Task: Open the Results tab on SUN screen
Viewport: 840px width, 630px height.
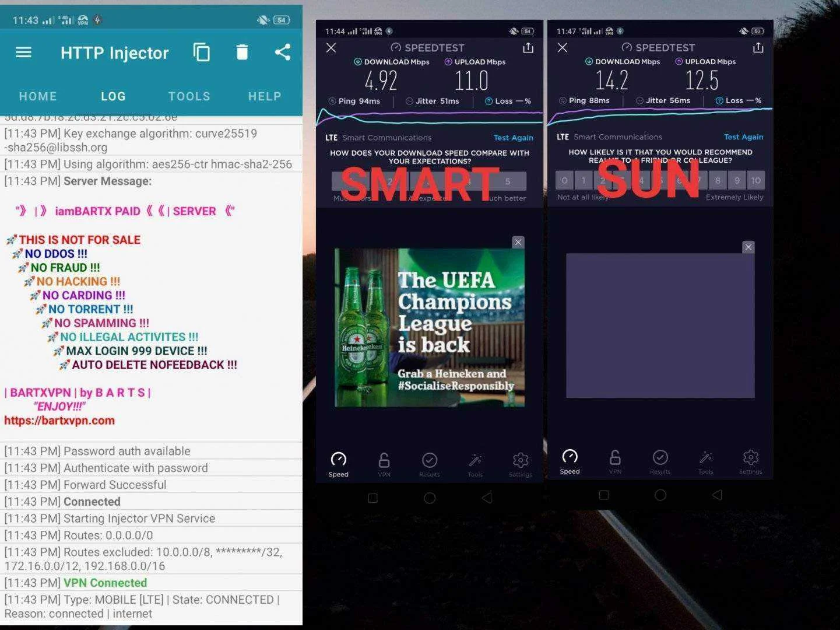Action: 660,462
